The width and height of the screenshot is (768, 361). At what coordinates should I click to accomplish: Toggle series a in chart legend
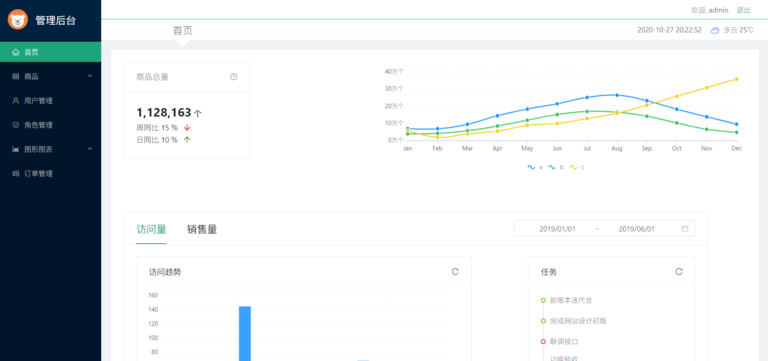coord(535,167)
